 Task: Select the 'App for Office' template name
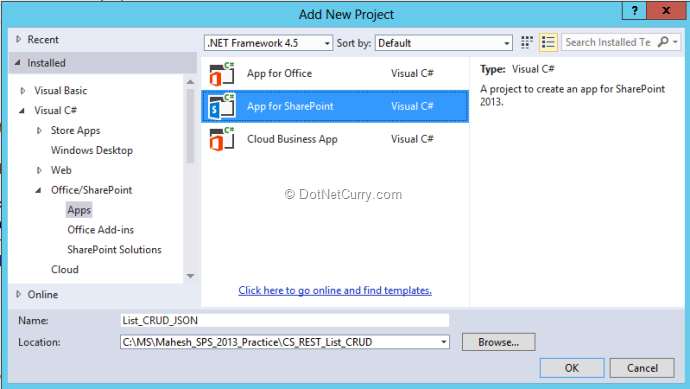[x=279, y=73]
